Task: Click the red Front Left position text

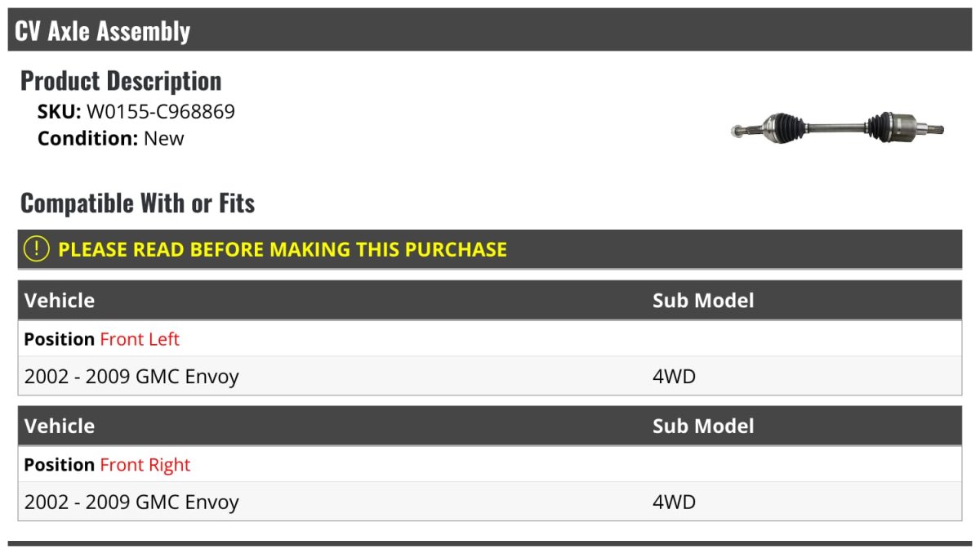Action: coord(140,338)
